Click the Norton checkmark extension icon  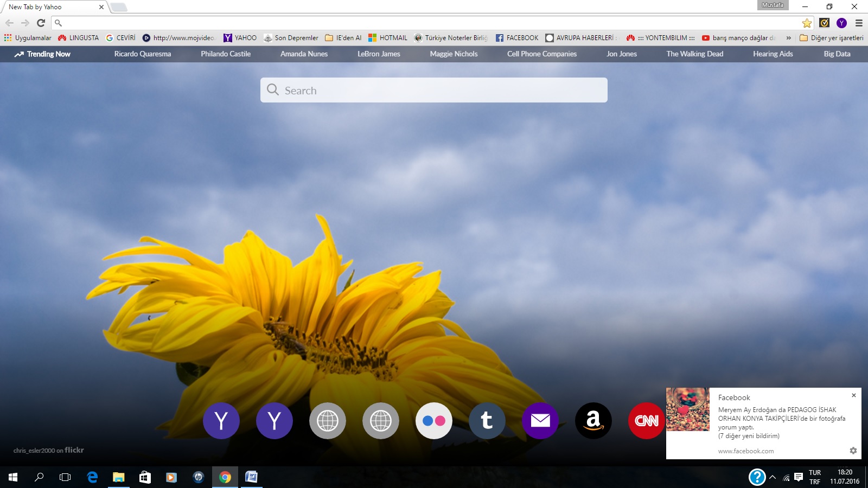(x=825, y=23)
